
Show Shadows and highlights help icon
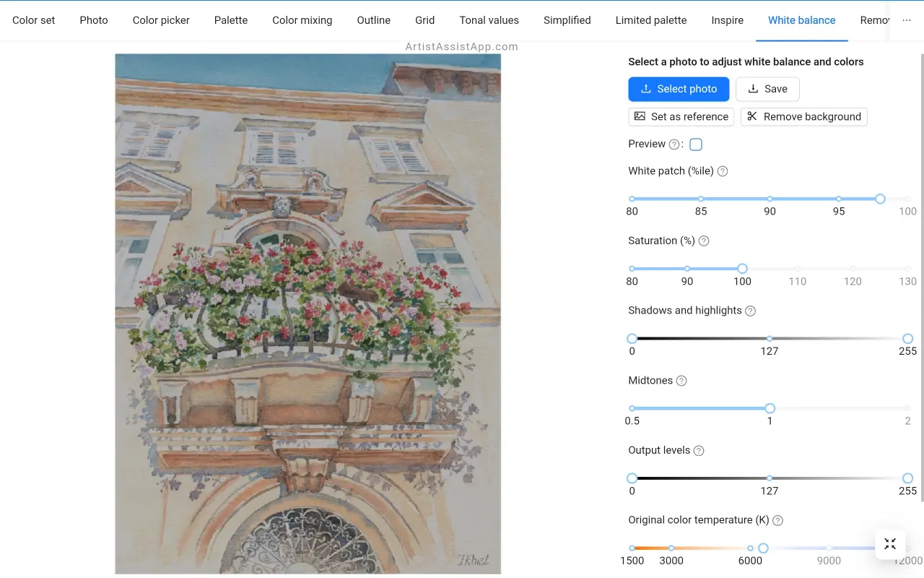(x=750, y=311)
